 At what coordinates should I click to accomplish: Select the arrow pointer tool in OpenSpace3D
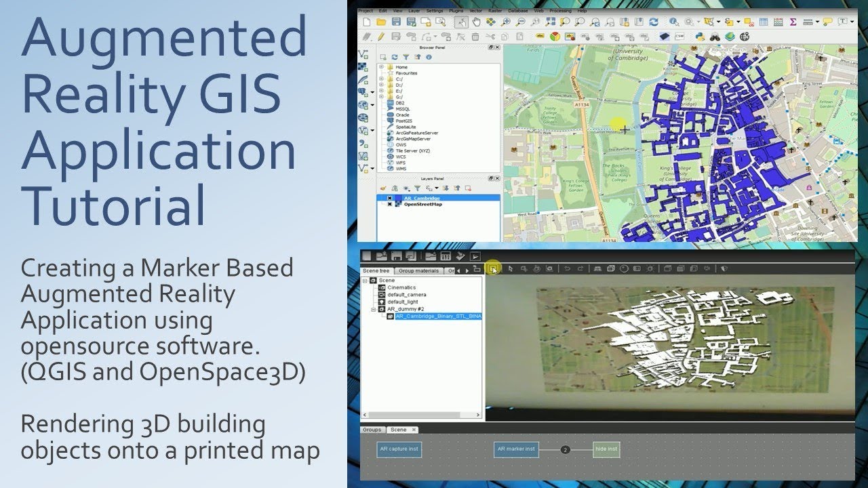pos(511,268)
